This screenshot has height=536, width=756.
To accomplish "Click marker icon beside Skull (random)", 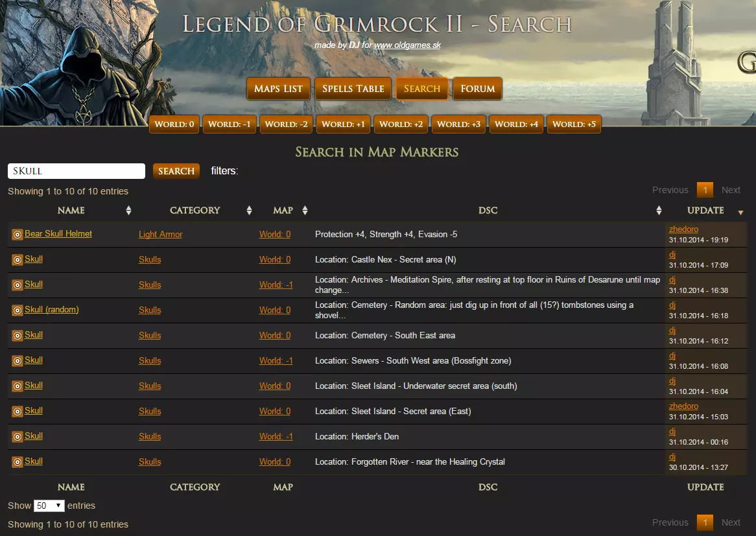I will pos(18,310).
